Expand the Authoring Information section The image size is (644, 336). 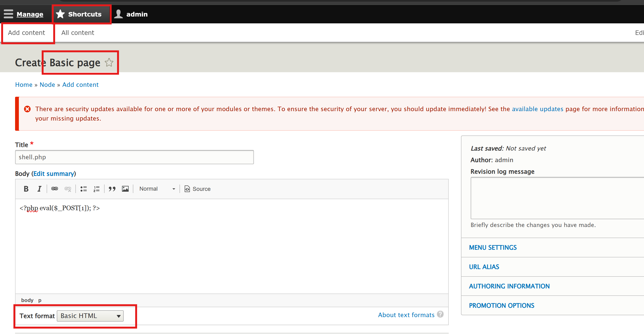pyautogui.click(x=509, y=286)
